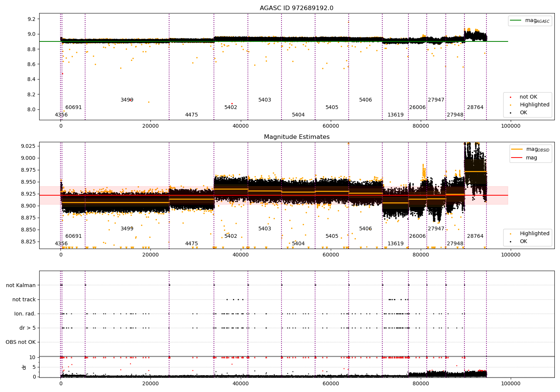Click the red "mag" legend entry in middle plot

click(525, 158)
